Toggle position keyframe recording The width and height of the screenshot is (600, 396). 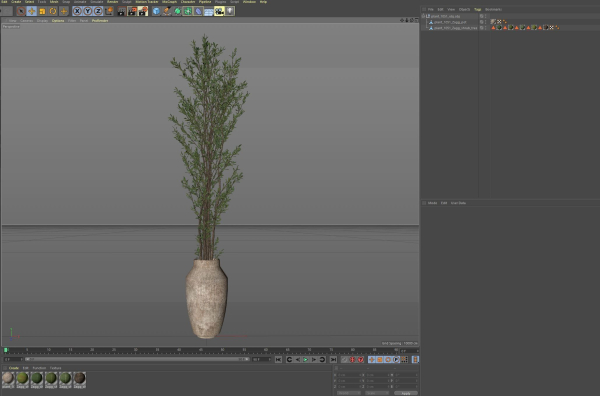point(372,360)
